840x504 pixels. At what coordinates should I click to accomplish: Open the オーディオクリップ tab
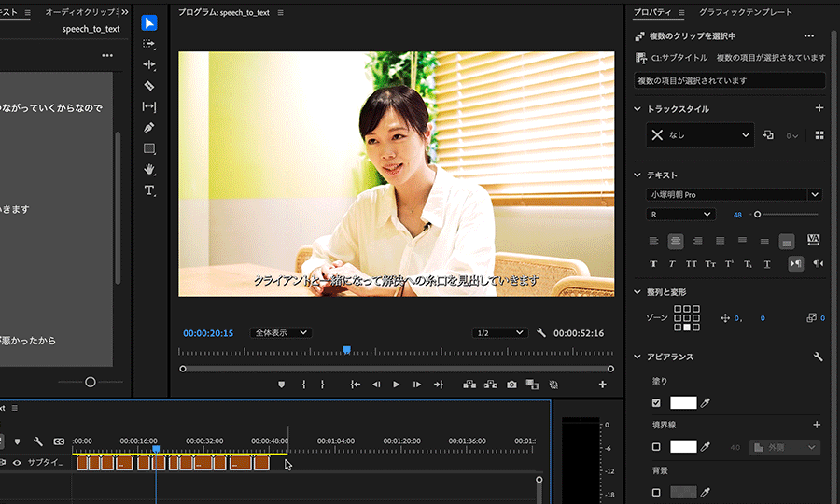[x=80, y=12]
